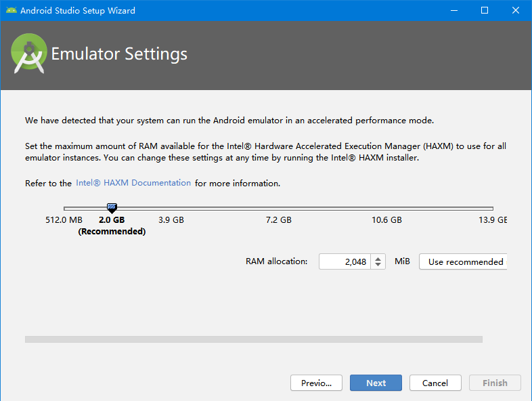Image resolution: width=532 pixels, height=401 pixels.
Task: Maximize the Setup Wizard window
Action: pyautogui.click(x=484, y=10)
